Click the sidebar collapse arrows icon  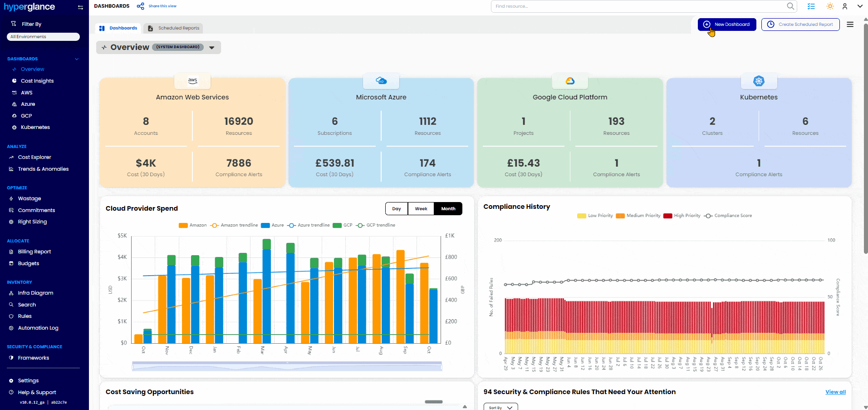(80, 7)
